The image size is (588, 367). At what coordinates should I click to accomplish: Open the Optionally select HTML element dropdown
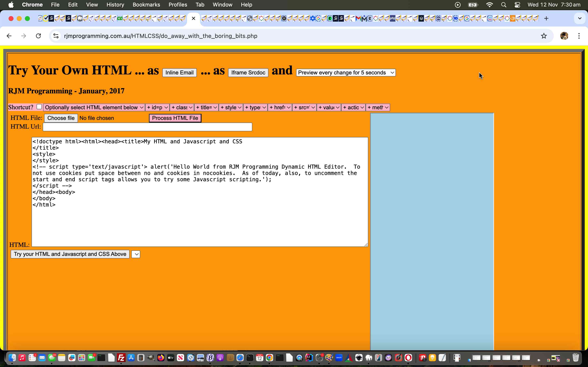coord(94,107)
